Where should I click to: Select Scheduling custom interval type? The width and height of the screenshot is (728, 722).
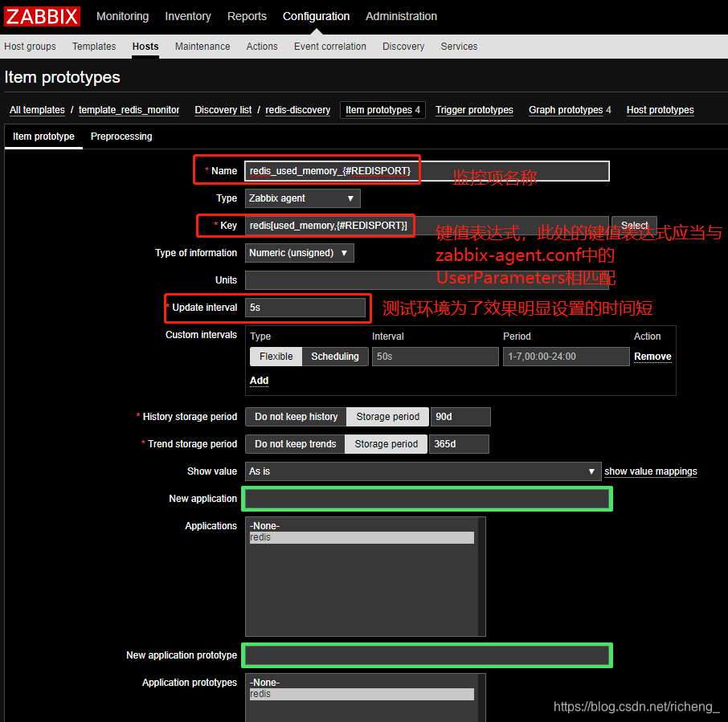coord(335,357)
